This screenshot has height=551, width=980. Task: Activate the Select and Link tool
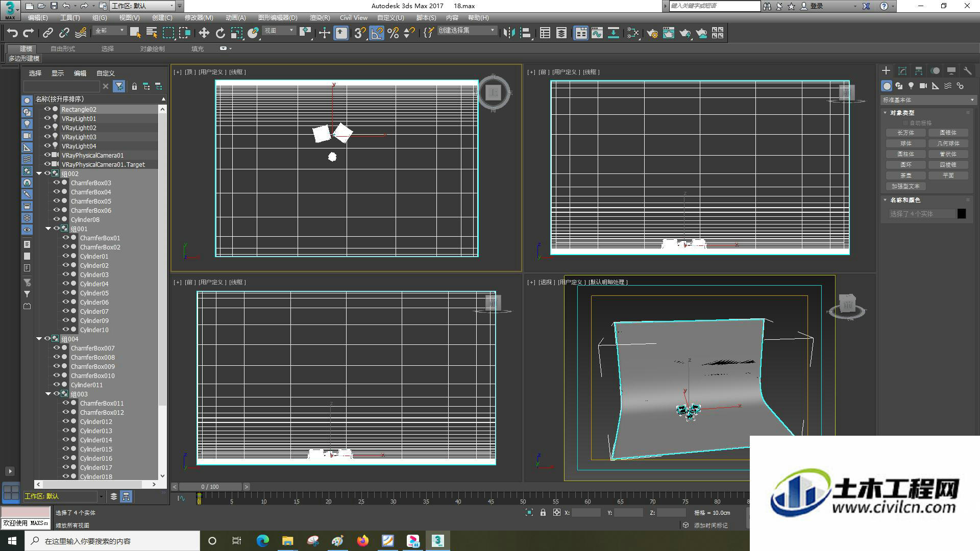[48, 33]
